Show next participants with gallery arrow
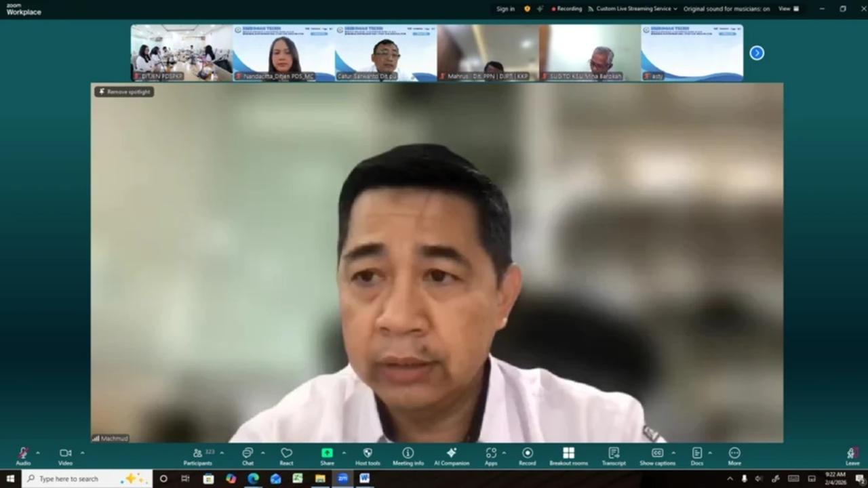 [757, 53]
